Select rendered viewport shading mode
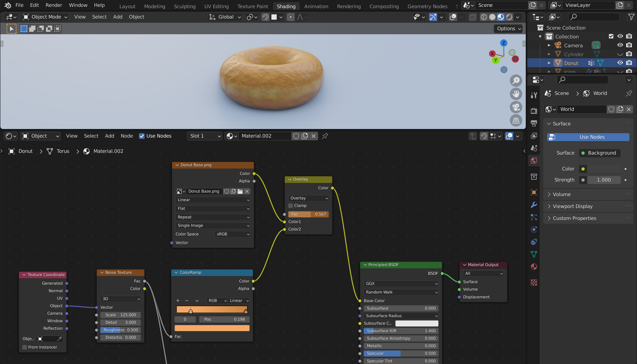This screenshot has height=364, width=637. 509,17
